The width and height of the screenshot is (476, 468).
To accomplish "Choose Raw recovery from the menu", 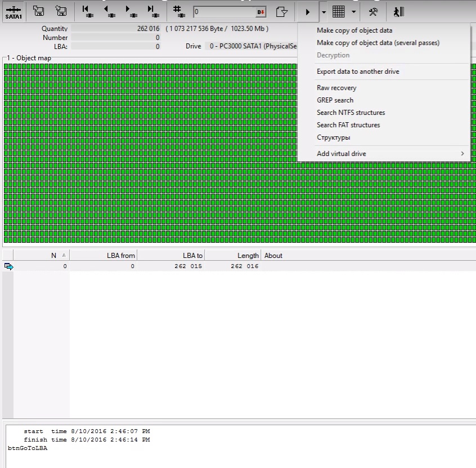I will point(336,88).
